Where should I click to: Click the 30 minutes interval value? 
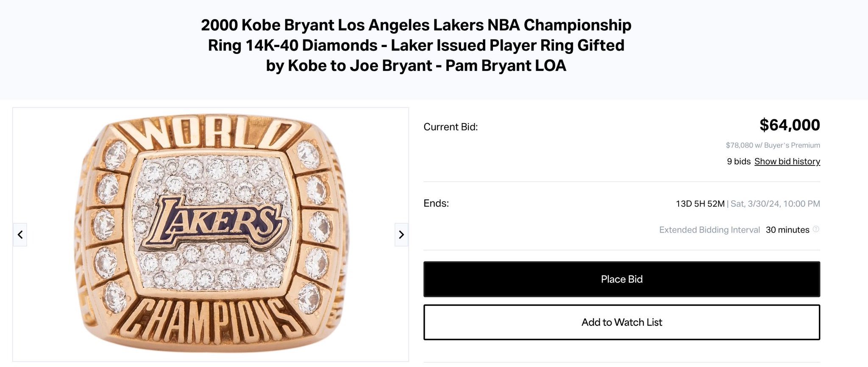click(x=787, y=230)
